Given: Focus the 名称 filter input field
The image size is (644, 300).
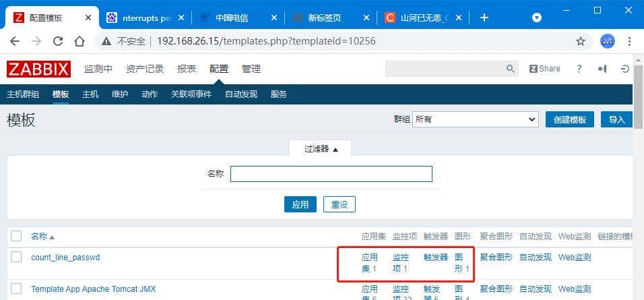Looking at the screenshot, I should click(x=331, y=174).
